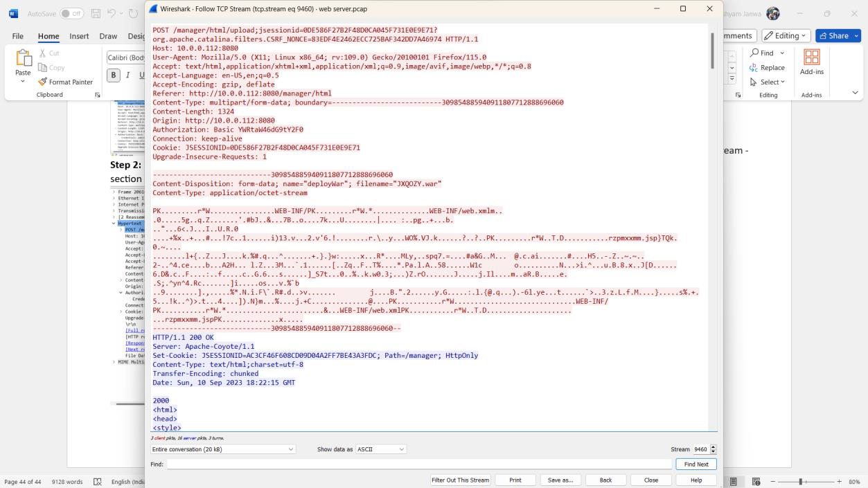The image size is (868, 488).
Task: Open the Entire conversation dropdown
Action: click(223, 449)
